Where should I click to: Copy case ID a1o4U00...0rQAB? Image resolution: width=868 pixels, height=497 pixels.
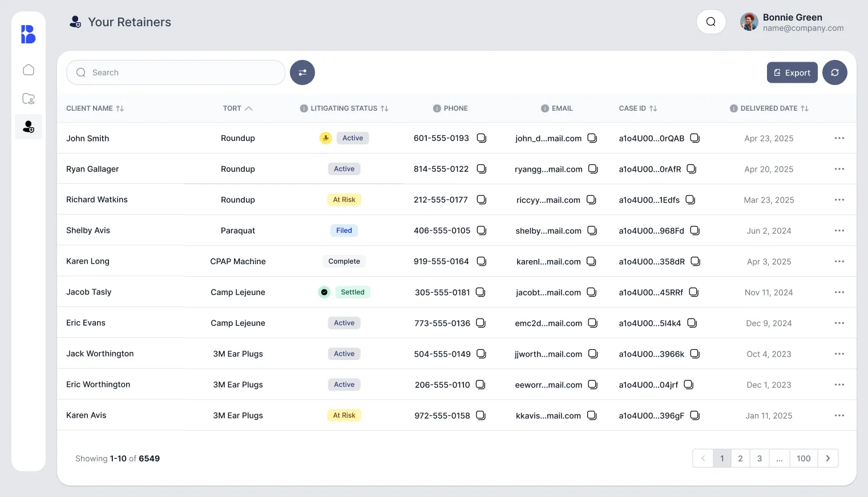pyautogui.click(x=695, y=138)
